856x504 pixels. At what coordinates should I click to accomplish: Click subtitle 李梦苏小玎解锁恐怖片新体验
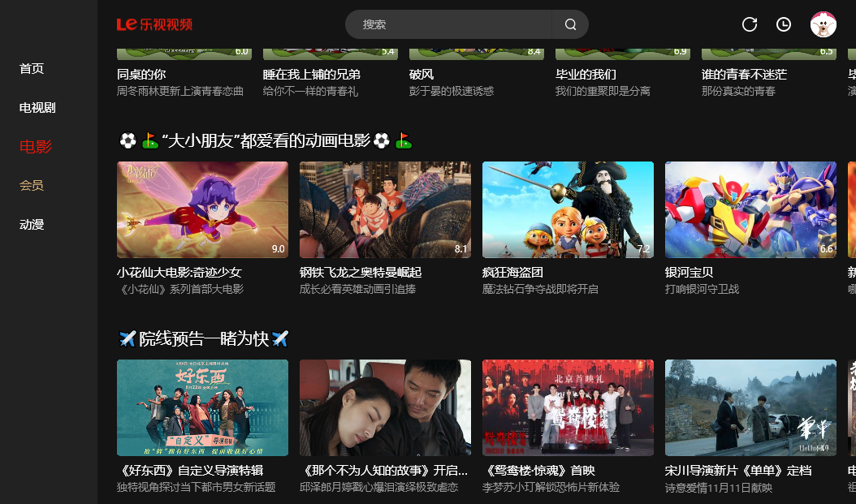pyautogui.click(x=551, y=487)
